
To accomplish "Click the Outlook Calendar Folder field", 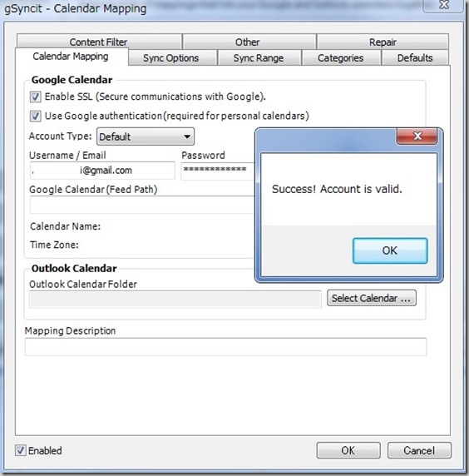I will click(175, 300).
